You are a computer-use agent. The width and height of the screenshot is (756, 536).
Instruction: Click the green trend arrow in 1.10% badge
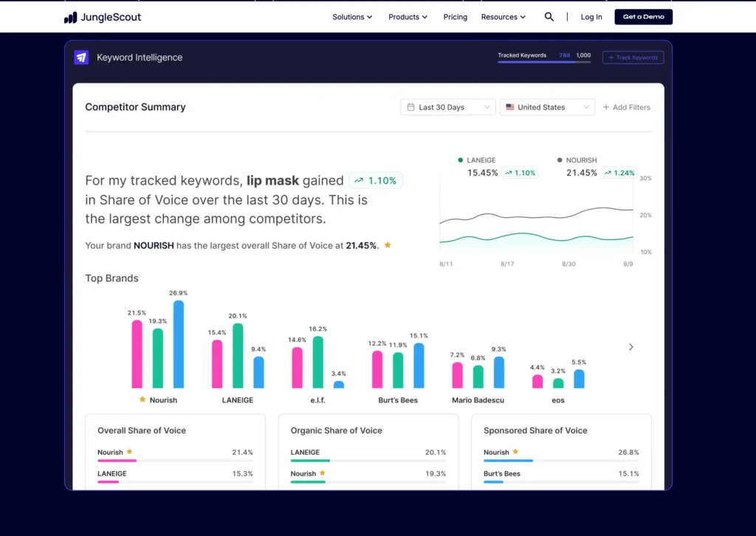(x=358, y=180)
